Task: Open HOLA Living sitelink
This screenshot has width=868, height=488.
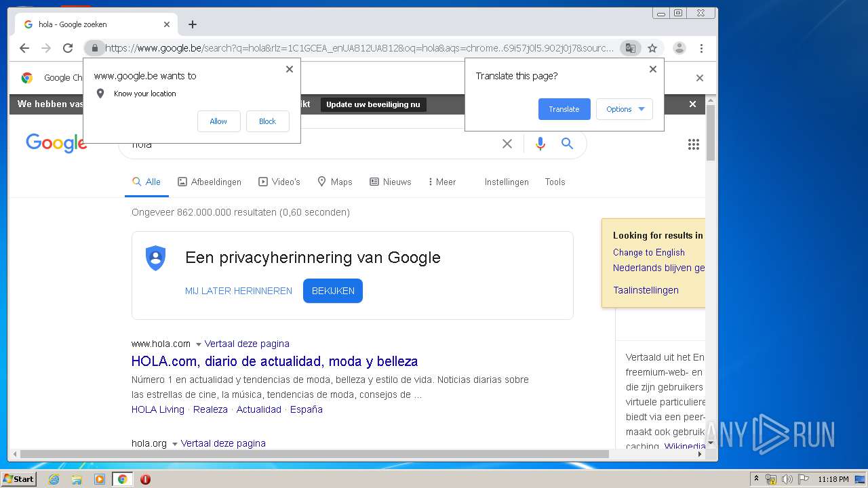Action: point(158,409)
